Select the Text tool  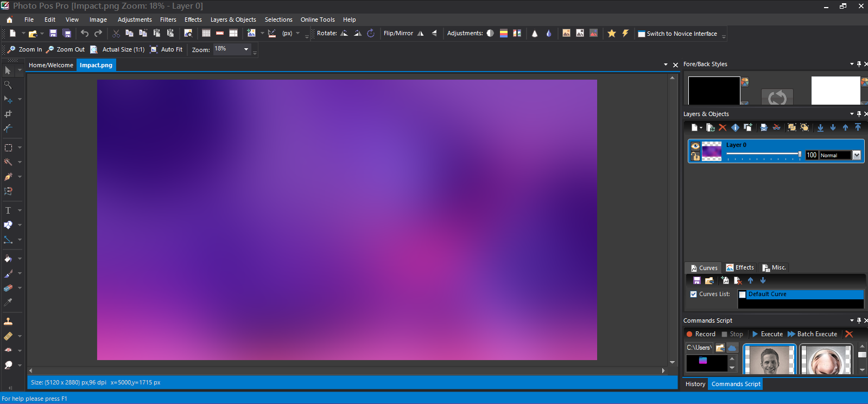click(8, 210)
